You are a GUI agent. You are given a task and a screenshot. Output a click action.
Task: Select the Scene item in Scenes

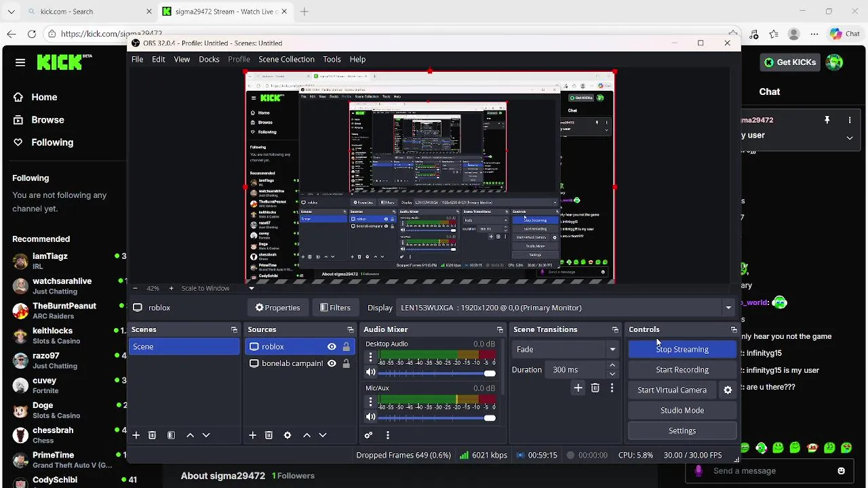pyautogui.click(x=184, y=346)
